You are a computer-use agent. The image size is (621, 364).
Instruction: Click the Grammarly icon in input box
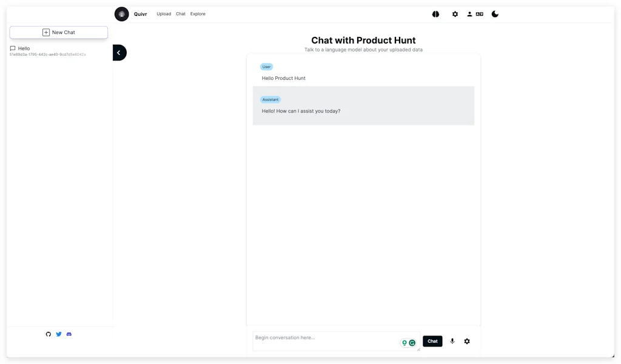[412, 343]
